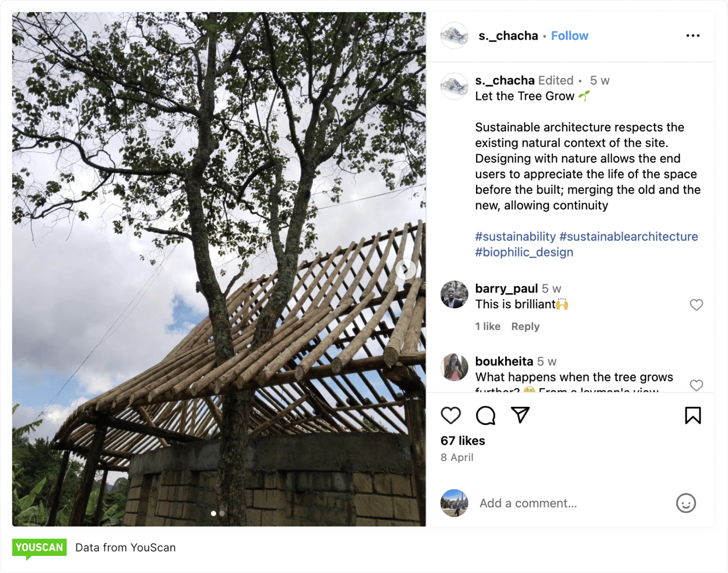Like barry_paul's comment
Viewport: 728px width, 573px height.
click(x=696, y=305)
